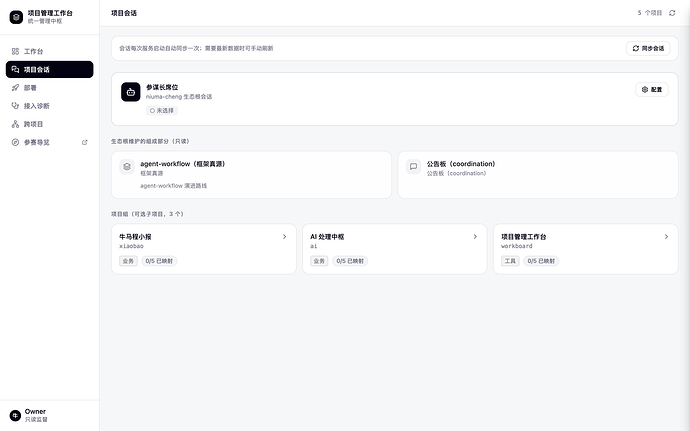Image resolution: width=690 pixels, height=431 pixels.
Task: Click the agent-workflow 演进路线 text
Action: point(173,186)
